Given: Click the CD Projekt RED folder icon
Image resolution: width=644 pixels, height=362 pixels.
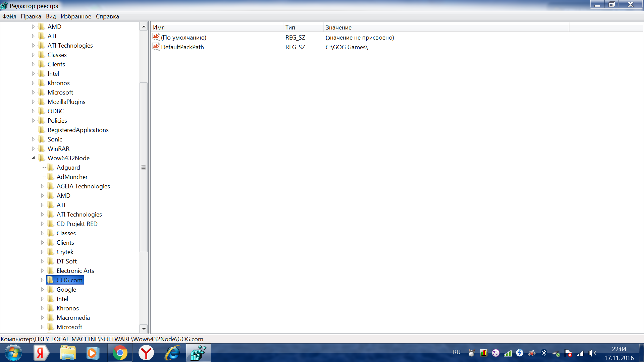Looking at the screenshot, I should [x=51, y=224].
